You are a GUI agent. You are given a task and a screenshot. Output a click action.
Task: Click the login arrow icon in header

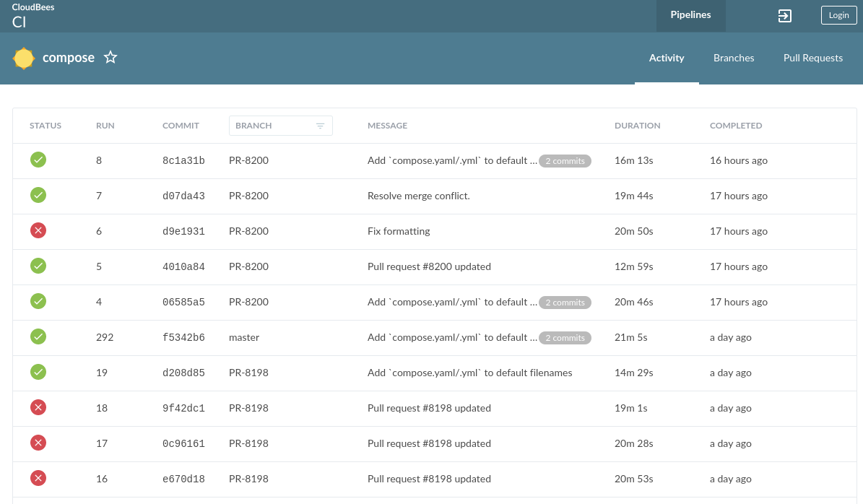(x=785, y=16)
